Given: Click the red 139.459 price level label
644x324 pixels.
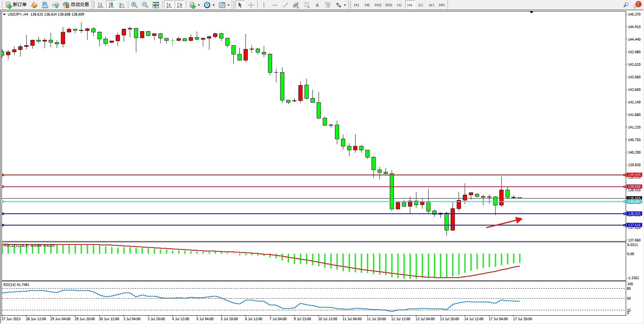Looking at the screenshot, I should coord(634,175).
